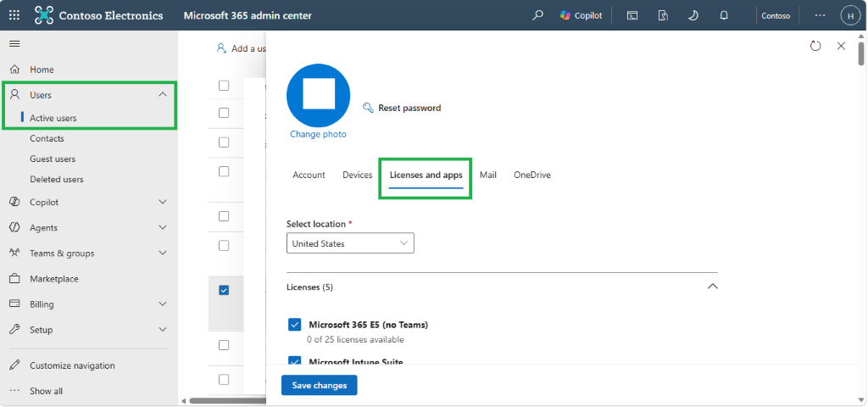The height and width of the screenshot is (407, 868).
Task: Open Copilot from the top bar
Action: click(581, 15)
